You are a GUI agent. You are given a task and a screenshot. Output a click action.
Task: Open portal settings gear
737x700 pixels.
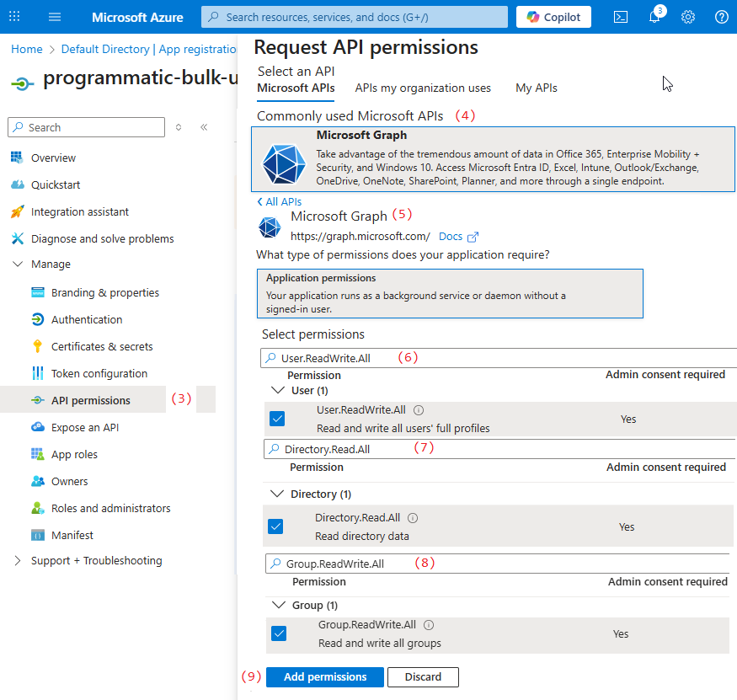coord(688,17)
